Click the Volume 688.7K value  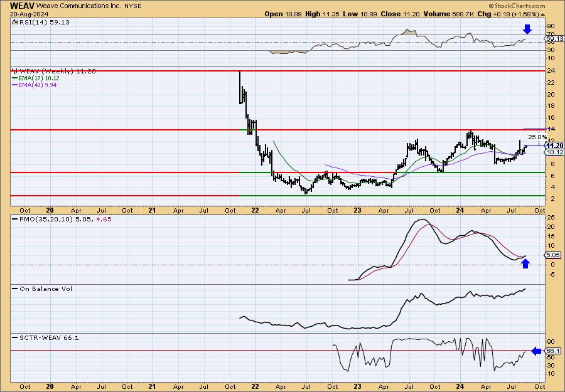click(448, 14)
